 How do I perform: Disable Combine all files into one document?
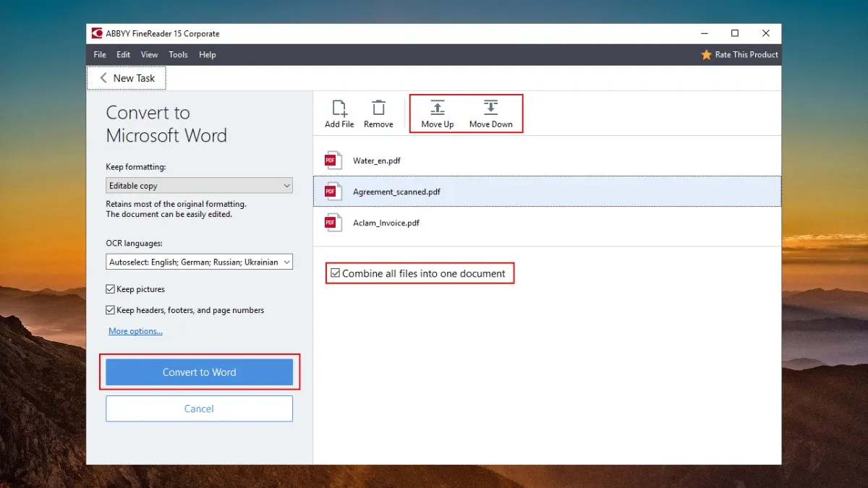pyautogui.click(x=335, y=273)
